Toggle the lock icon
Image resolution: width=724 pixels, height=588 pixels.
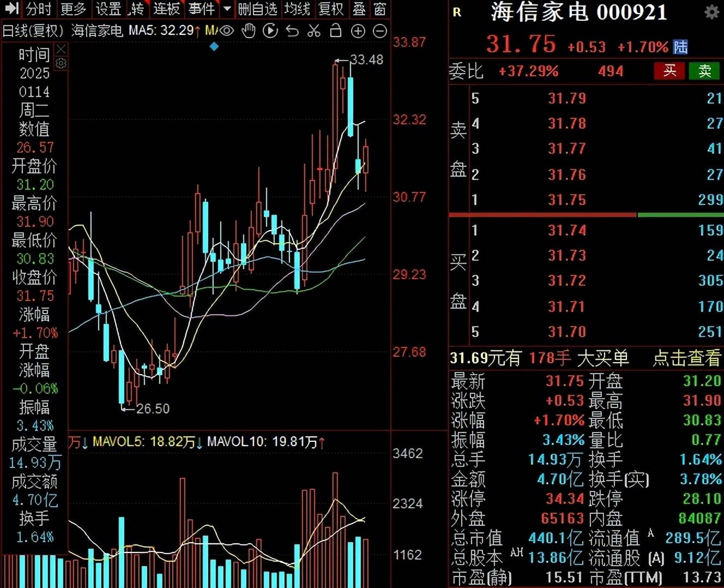coord(336,31)
